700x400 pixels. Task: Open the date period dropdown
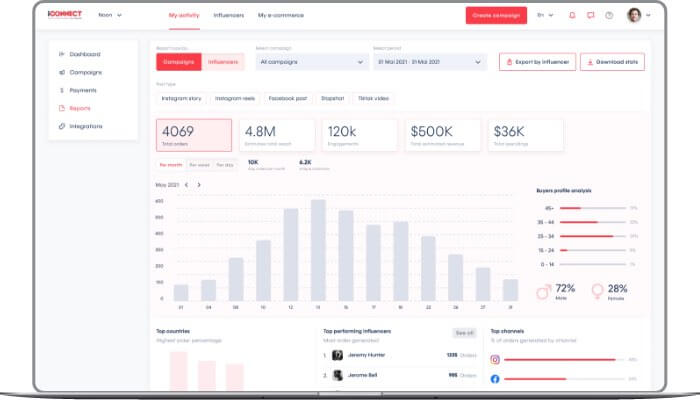click(428, 62)
